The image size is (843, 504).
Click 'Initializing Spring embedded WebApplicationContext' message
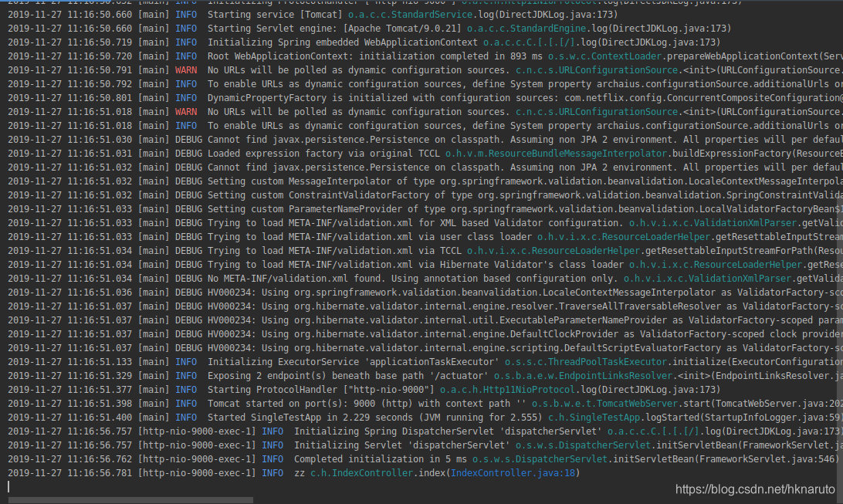click(343, 42)
